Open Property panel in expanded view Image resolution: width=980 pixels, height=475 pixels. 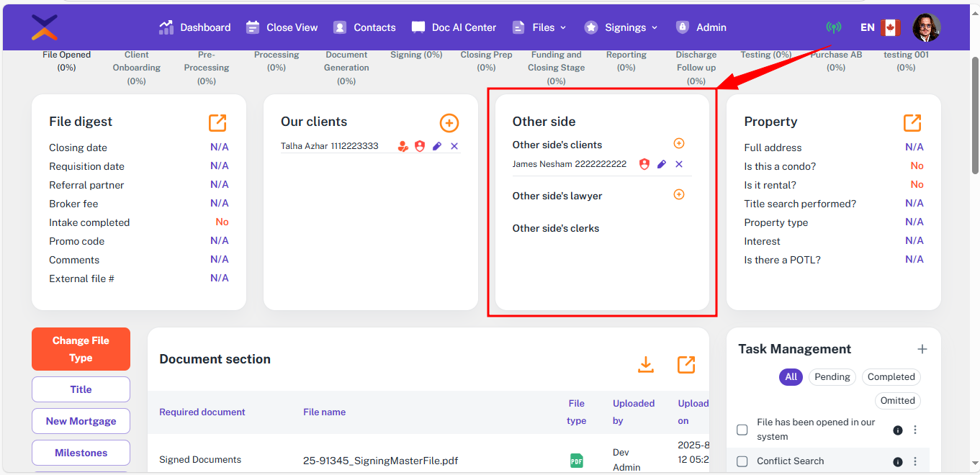pyautogui.click(x=912, y=123)
